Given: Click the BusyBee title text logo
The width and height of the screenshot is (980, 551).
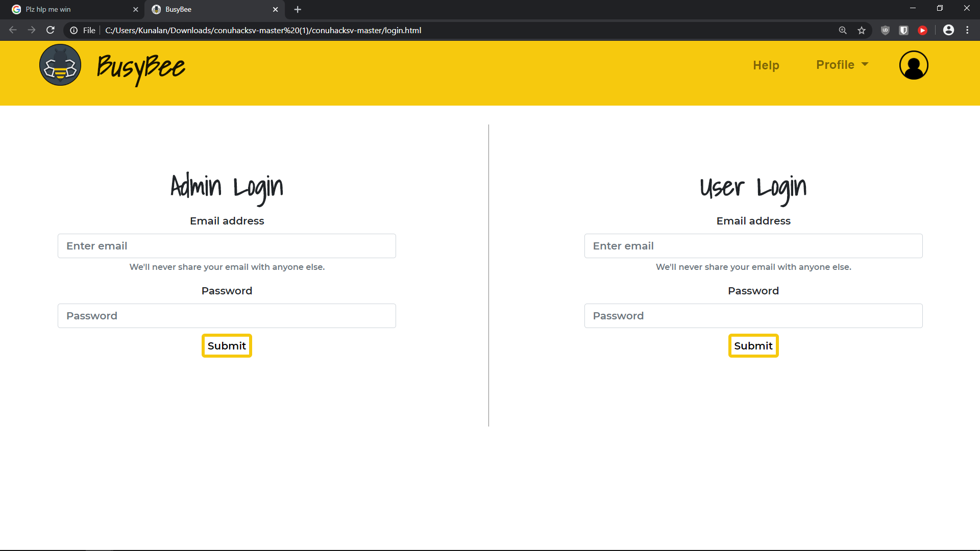Looking at the screenshot, I should point(141,67).
